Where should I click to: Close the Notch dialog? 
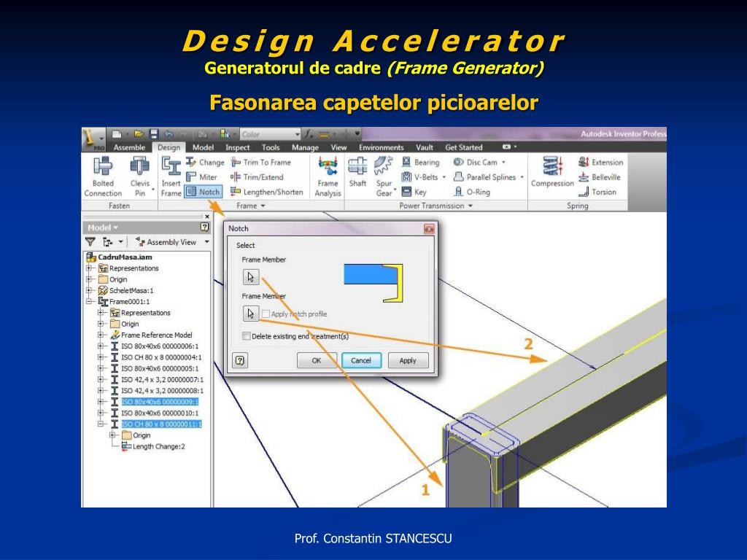[429, 229]
